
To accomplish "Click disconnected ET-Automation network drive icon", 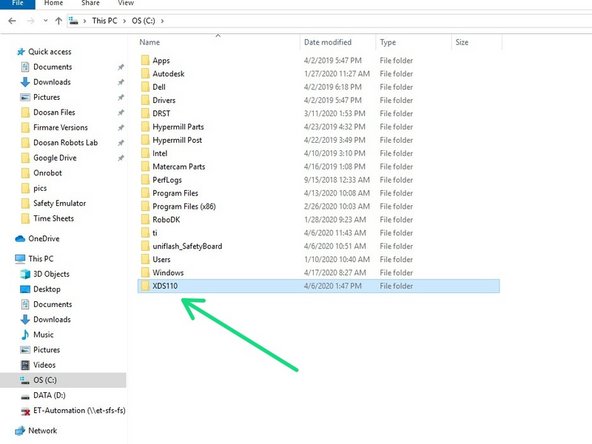I will pos(25,411).
